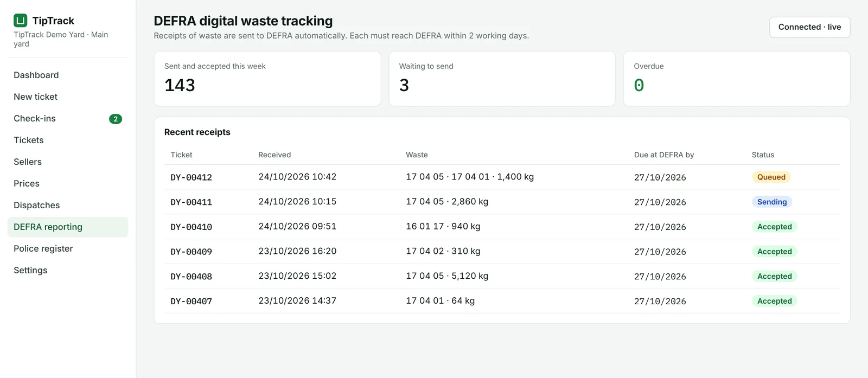Open ticket DY-00412
The height and width of the screenshot is (378, 868).
191,177
